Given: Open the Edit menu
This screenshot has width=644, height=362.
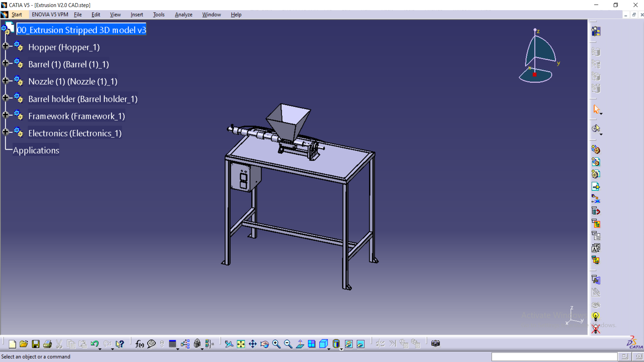Looking at the screenshot, I should (96, 14).
